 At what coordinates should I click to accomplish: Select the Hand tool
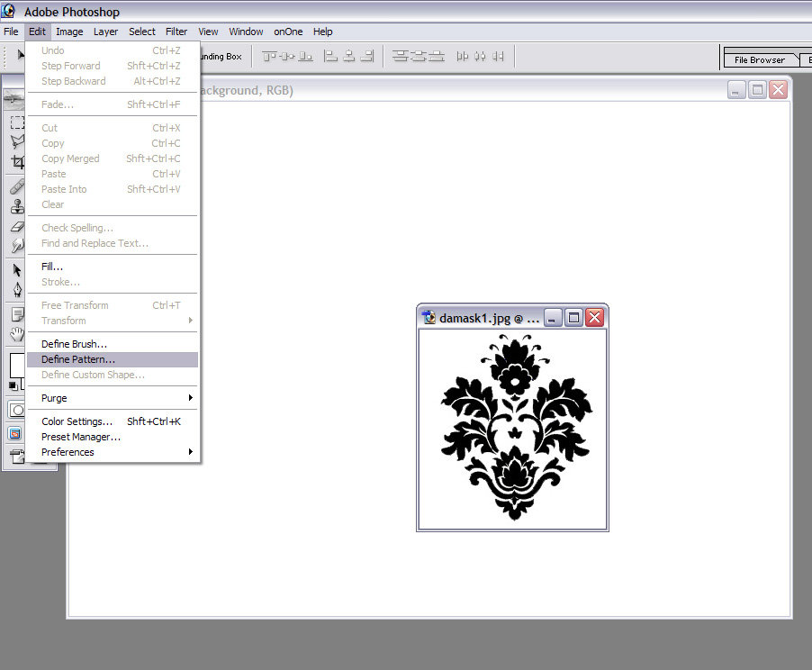click(17, 334)
